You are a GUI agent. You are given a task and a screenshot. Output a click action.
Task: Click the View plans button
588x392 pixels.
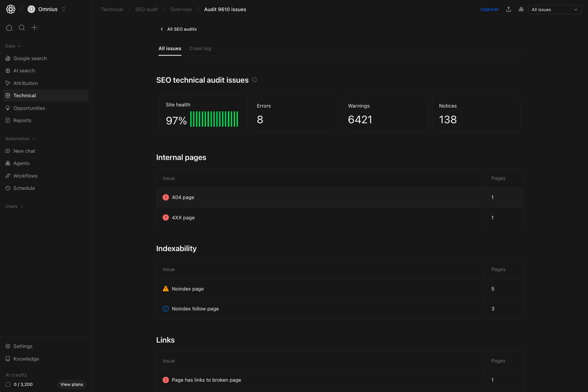72,384
